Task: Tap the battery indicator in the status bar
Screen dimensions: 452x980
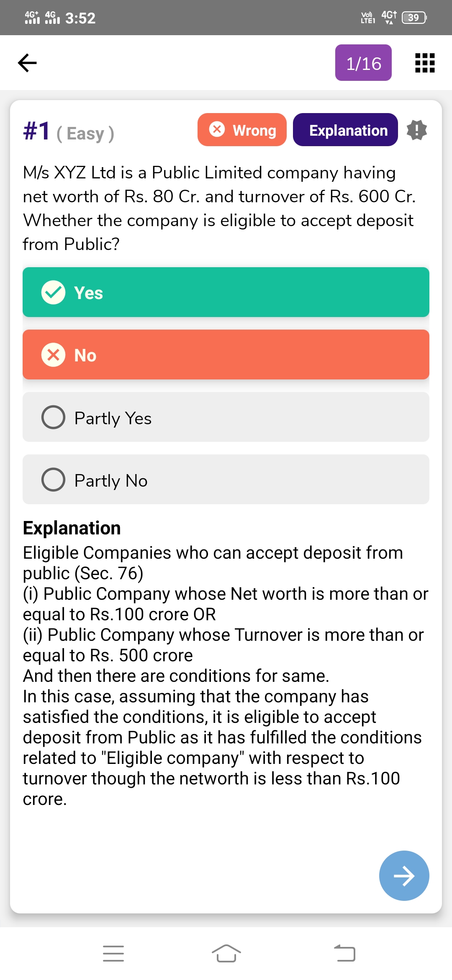Action: (413, 18)
